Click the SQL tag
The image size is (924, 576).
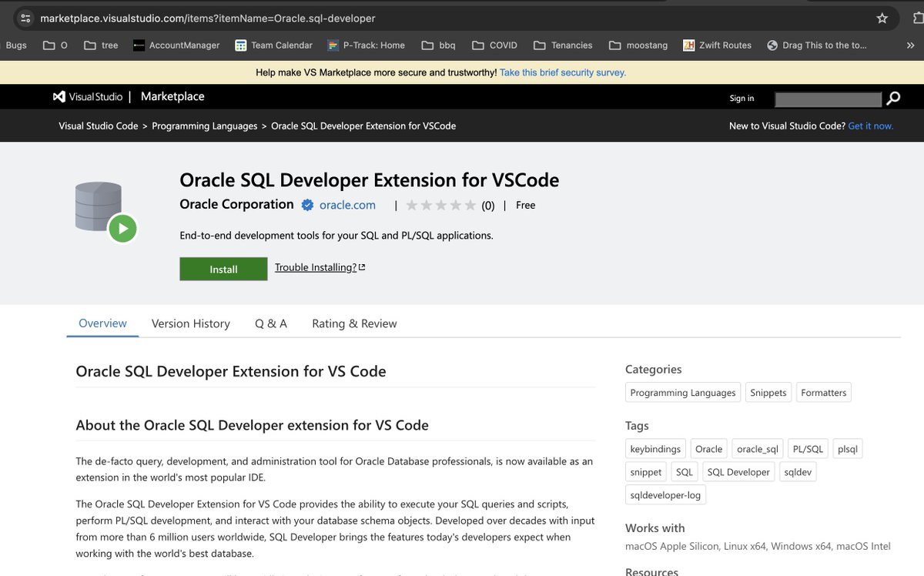click(685, 472)
